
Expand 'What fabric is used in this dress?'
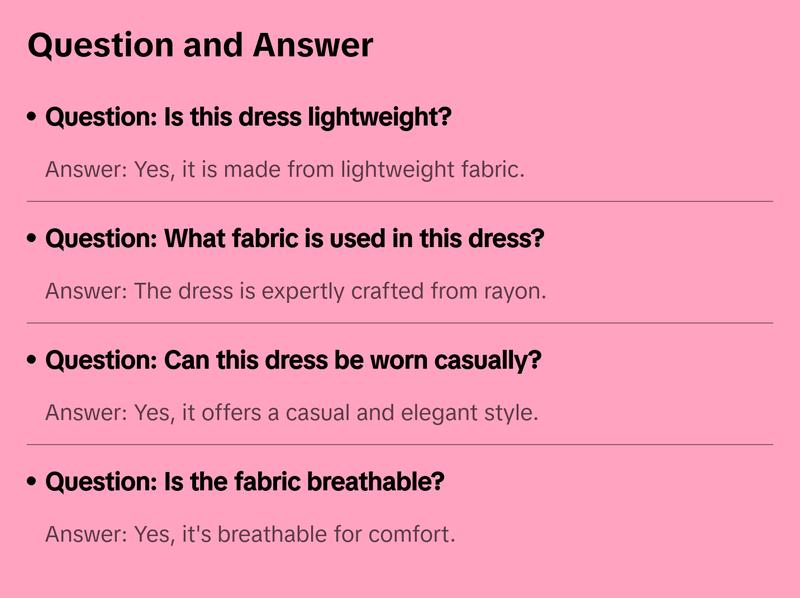pyautogui.click(x=295, y=239)
